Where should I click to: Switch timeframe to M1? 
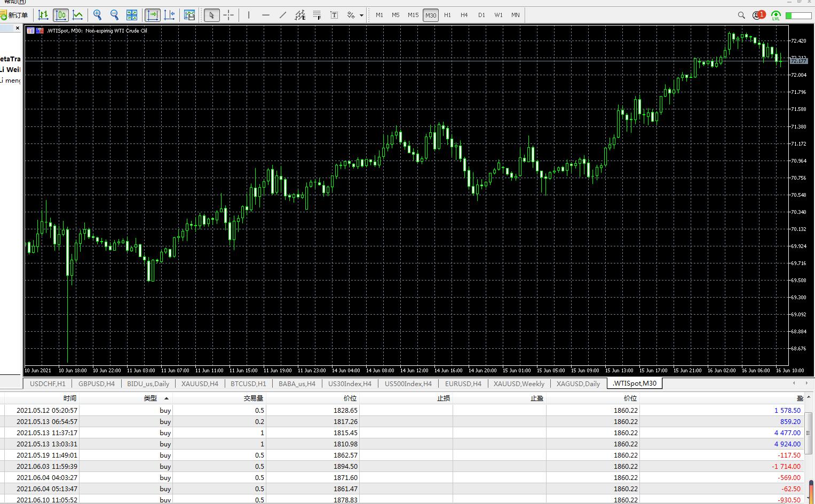[379, 15]
